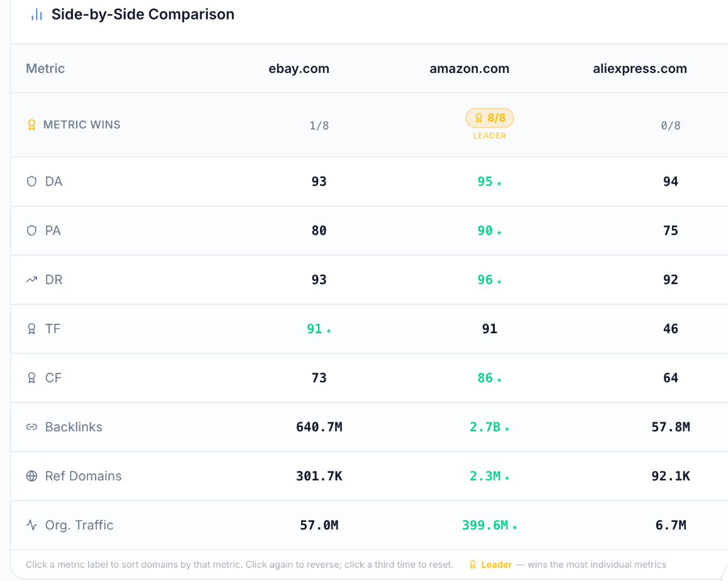Select the amazon.com column header

point(470,69)
